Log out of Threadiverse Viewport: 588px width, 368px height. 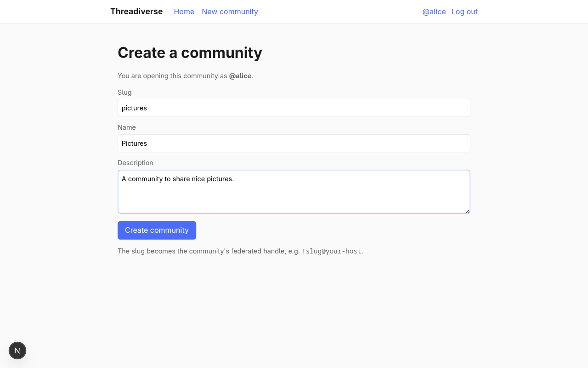(464, 11)
